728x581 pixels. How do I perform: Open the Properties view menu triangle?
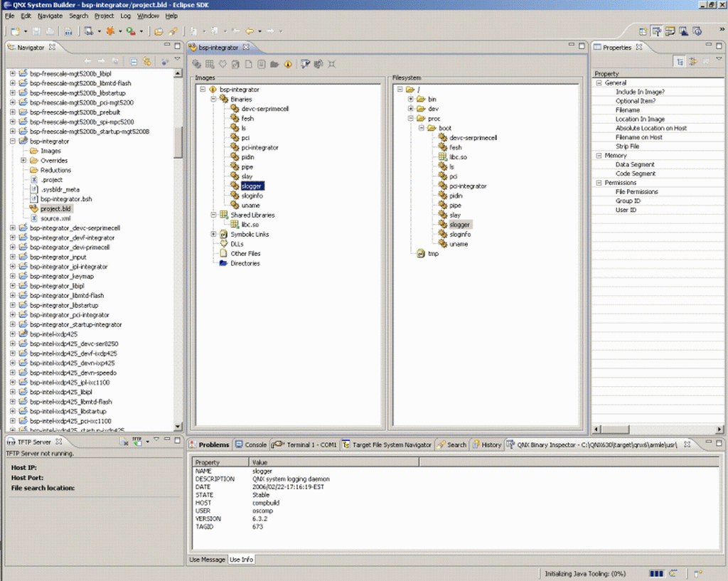[719, 59]
